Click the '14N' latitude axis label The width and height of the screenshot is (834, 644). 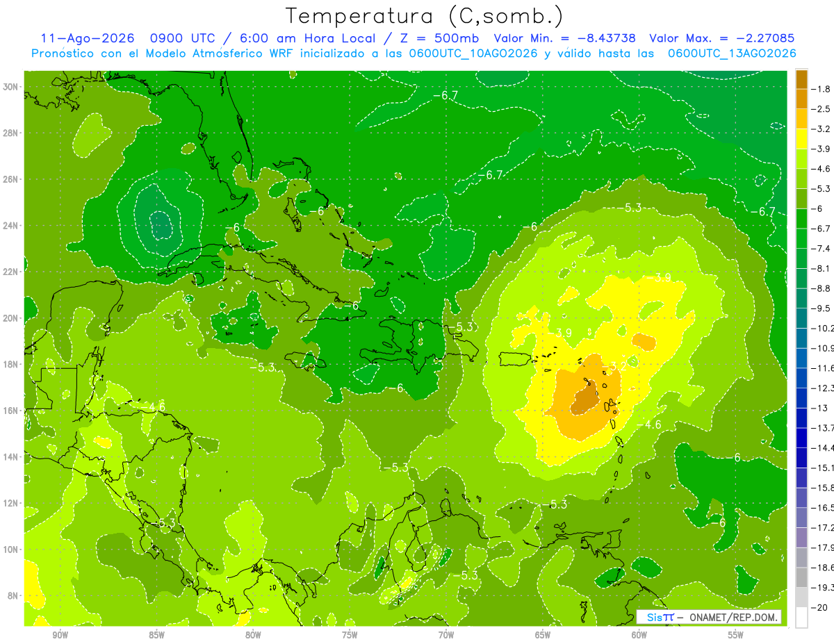point(11,457)
